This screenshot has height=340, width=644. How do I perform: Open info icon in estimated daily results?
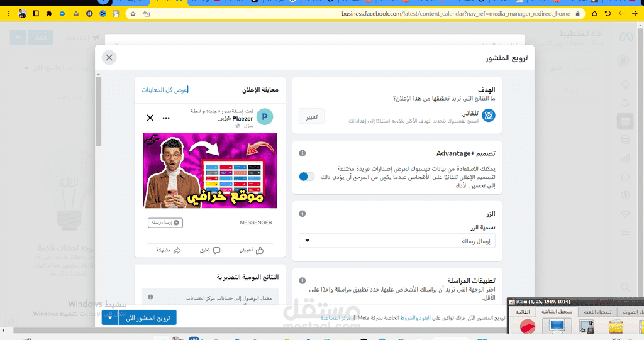pos(150,297)
